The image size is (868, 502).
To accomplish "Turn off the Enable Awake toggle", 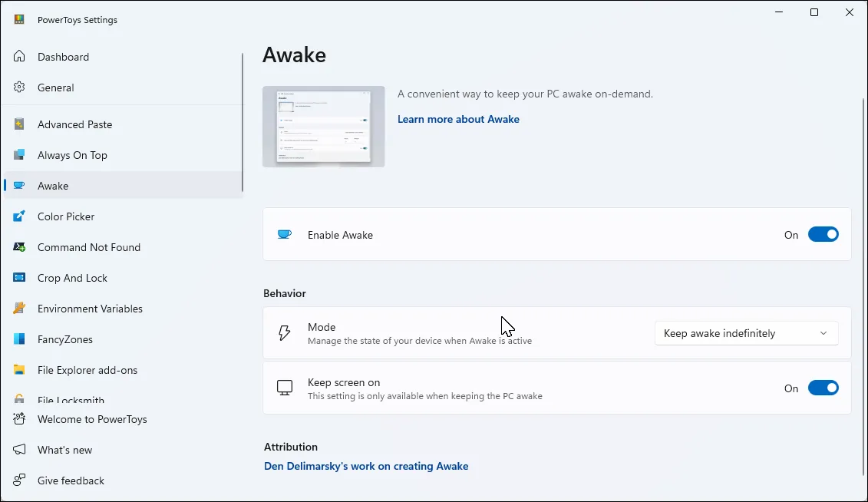I will 823,235.
